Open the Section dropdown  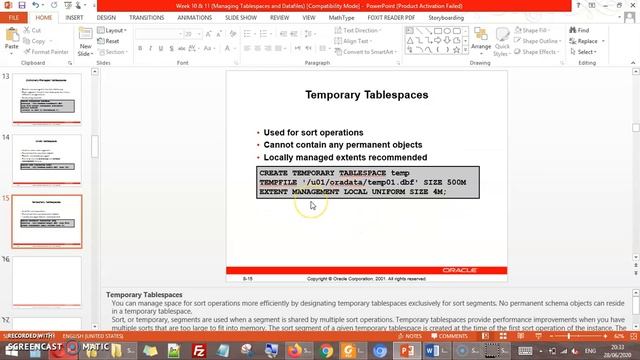113,52
